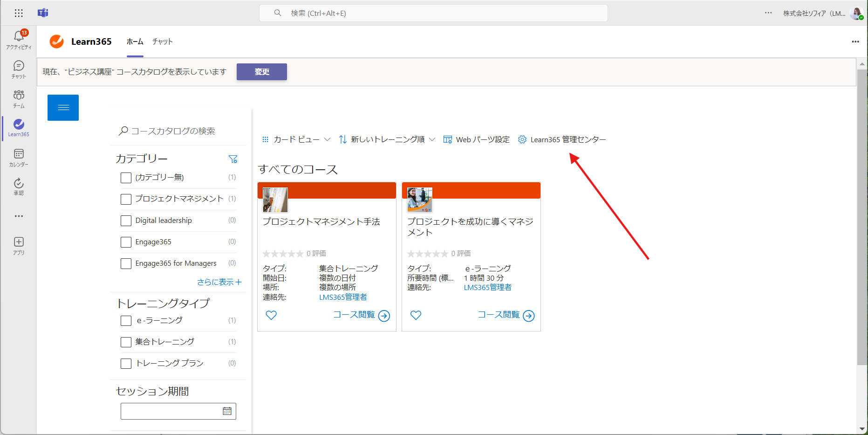Screen dimensions: 868x435
Task: Rate the プロジェクトを成功に導くマネジメント course stars
Action: pos(428,254)
